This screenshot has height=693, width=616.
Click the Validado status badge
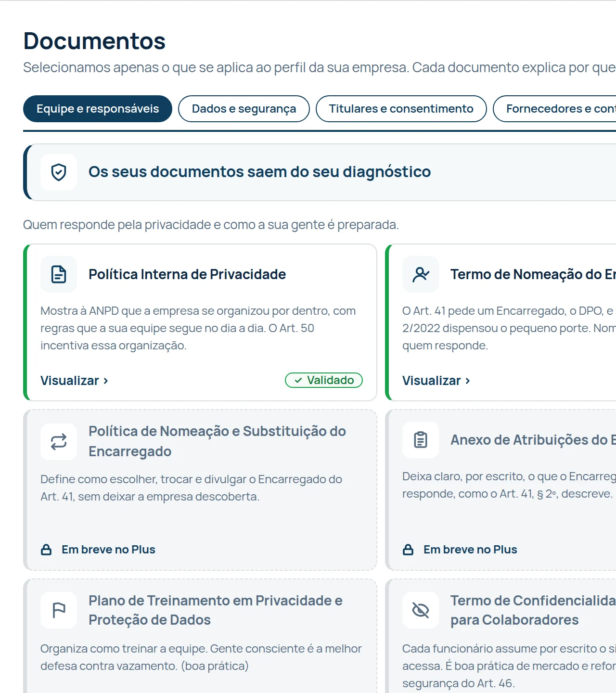click(324, 380)
